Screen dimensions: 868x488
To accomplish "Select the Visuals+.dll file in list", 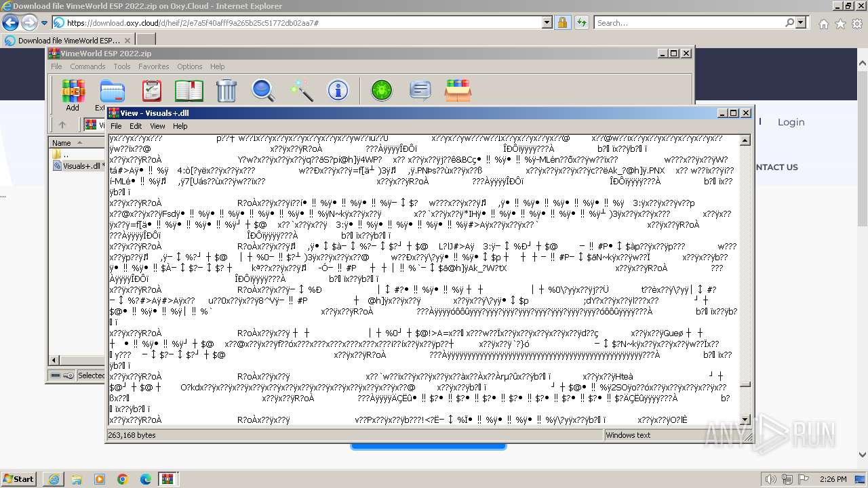I will coord(80,166).
